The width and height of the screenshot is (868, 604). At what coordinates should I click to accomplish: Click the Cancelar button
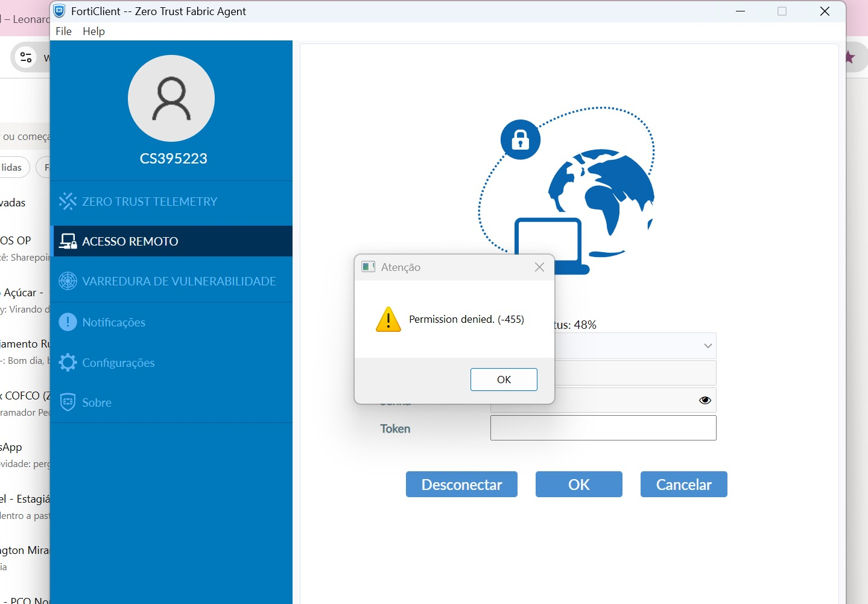(x=684, y=485)
